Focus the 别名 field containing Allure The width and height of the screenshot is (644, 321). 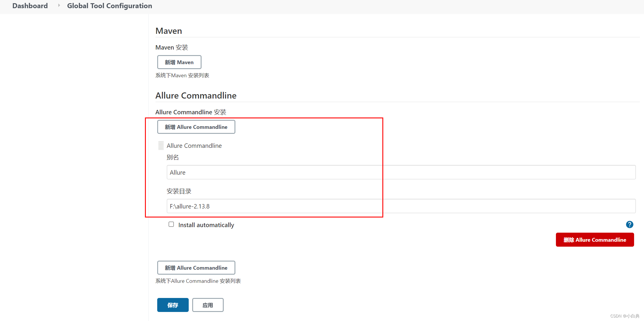(x=401, y=172)
